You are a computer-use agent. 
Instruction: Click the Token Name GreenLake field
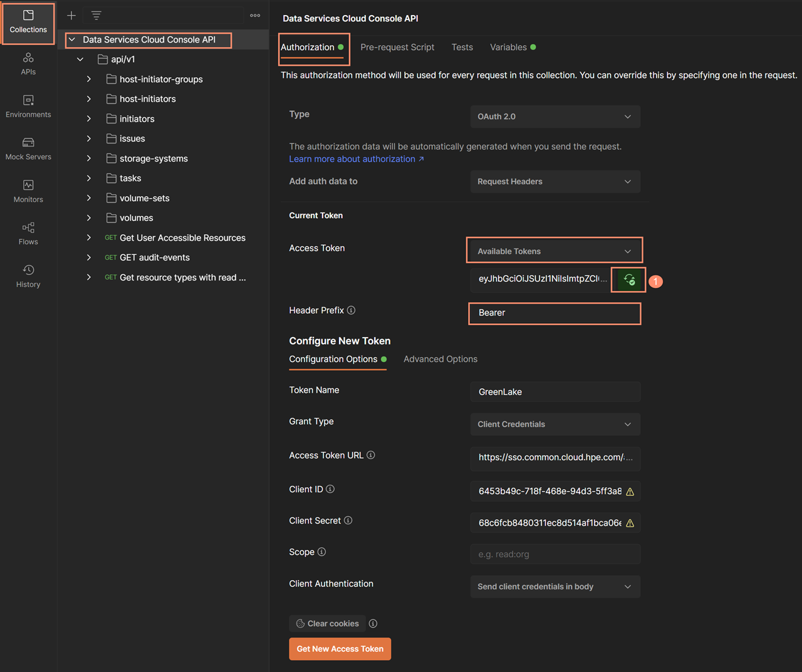click(555, 392)
